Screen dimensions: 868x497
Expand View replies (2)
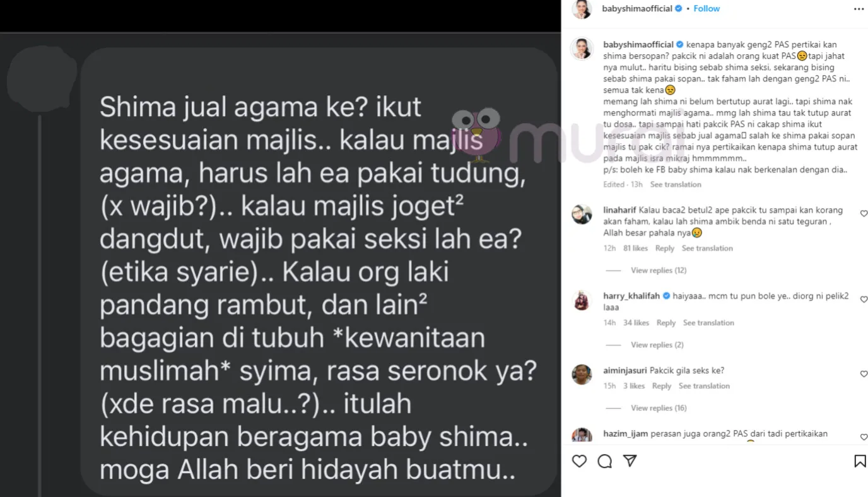click(x=657, y=345)
